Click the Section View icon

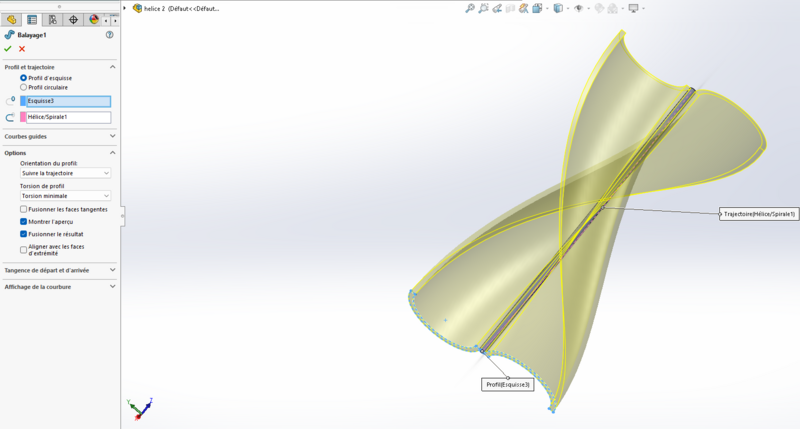510,8
